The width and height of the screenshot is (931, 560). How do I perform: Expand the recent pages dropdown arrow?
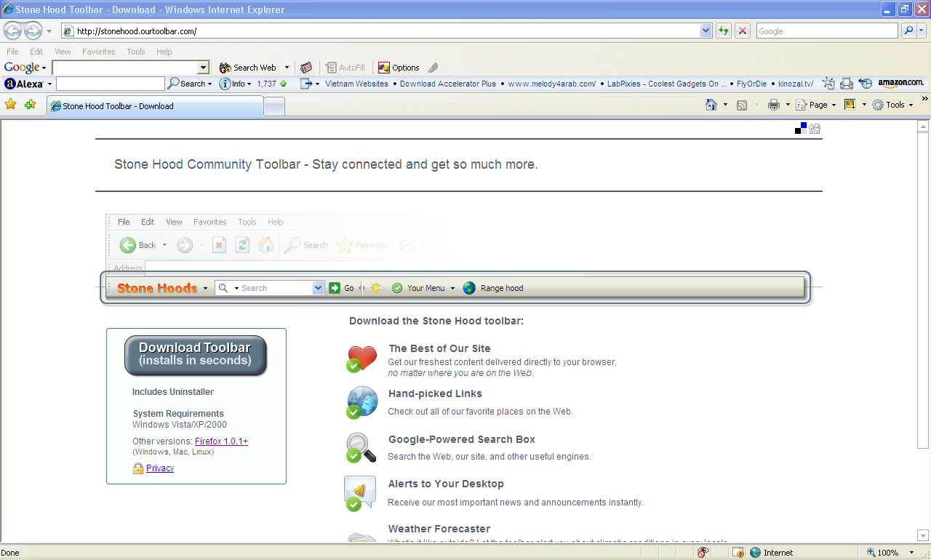49,31
